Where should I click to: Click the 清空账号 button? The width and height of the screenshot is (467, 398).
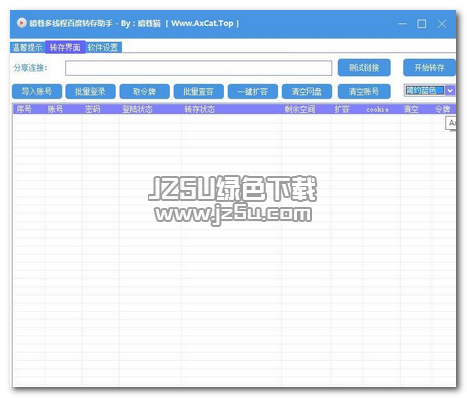[x=364, y=91]
